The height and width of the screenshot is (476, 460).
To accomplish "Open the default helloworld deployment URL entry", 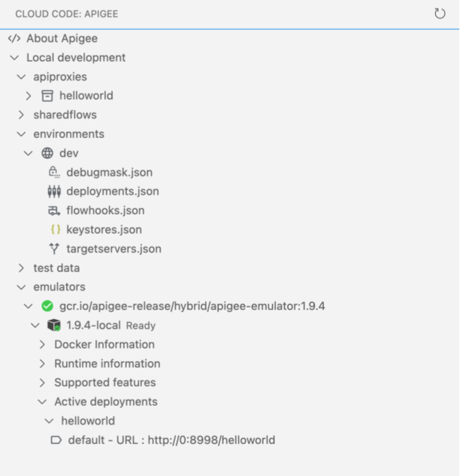I will (171, 440).
